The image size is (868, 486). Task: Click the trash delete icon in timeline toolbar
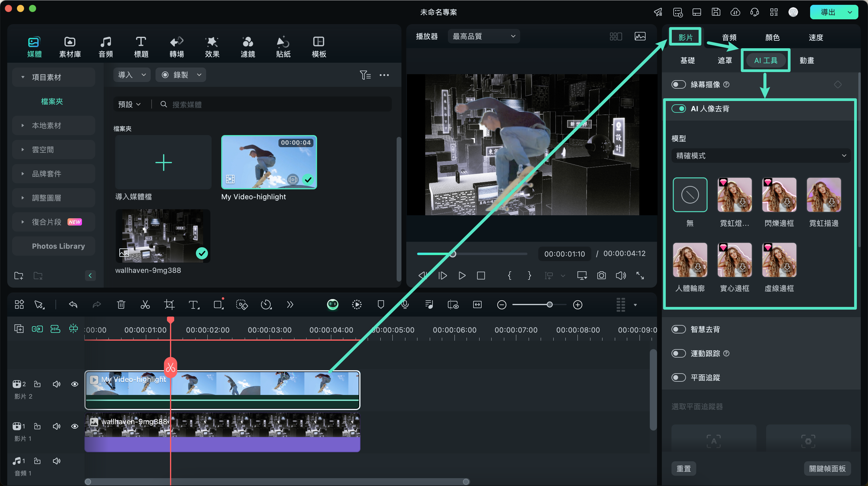click(121, 305)
